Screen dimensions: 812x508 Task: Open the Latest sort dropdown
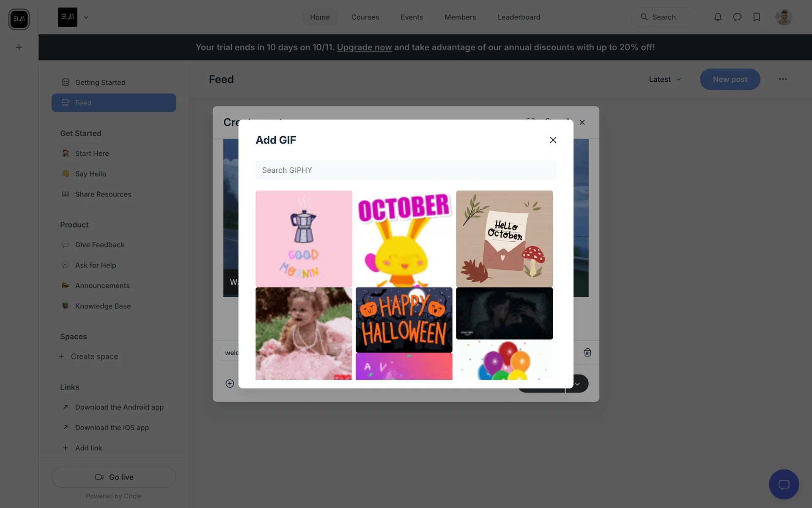(665, 79)
